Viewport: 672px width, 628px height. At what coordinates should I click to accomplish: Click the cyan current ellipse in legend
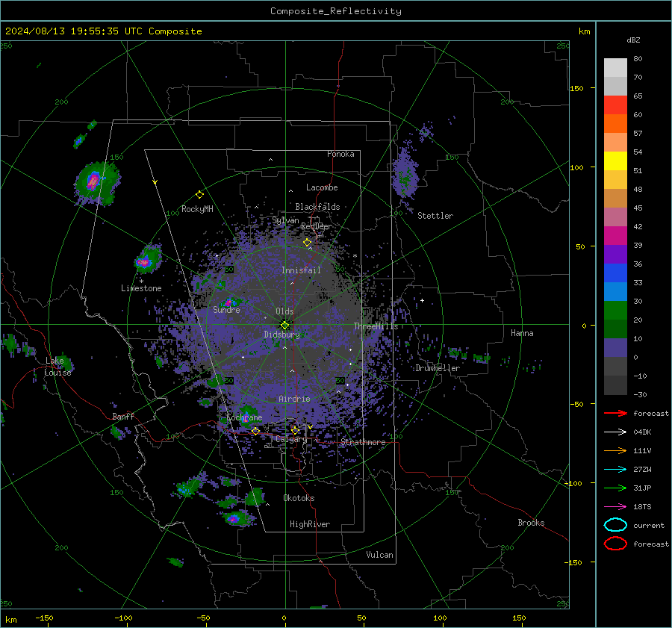tap(615, 525)
